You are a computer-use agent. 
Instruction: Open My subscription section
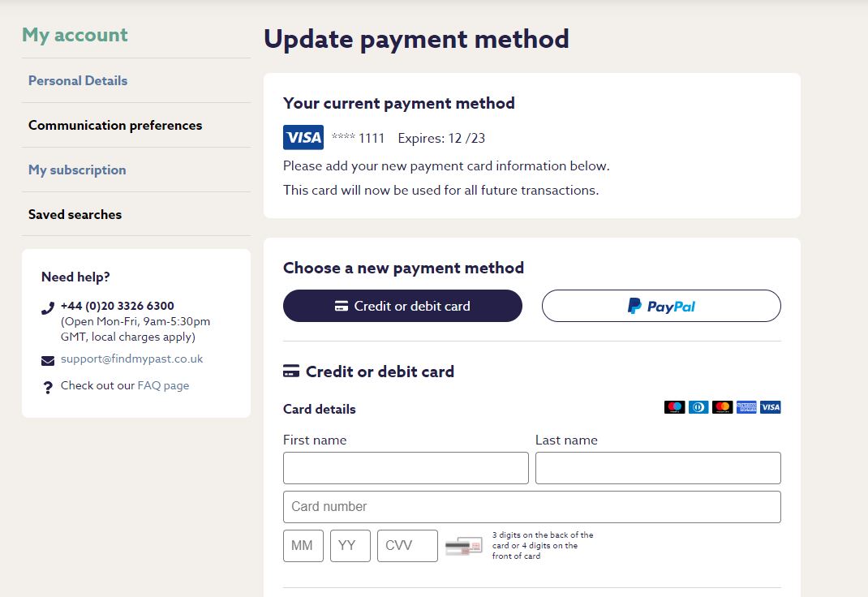[x=77, y=170]
